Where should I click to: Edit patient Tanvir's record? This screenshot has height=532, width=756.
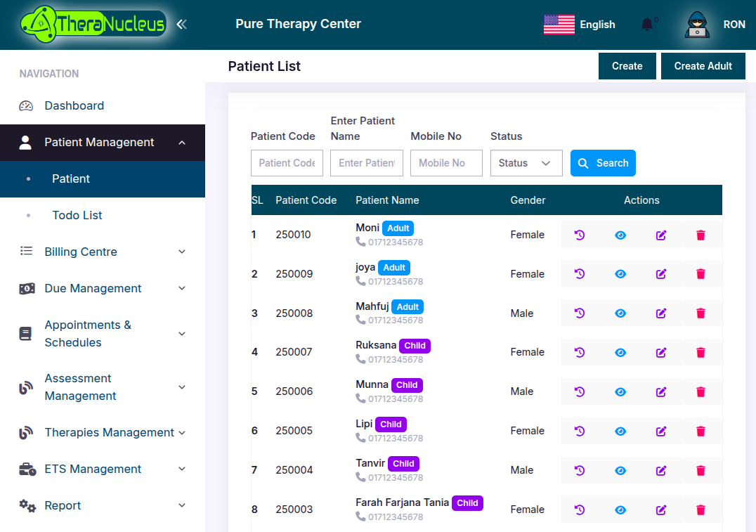pyautogui.click(x=661, y=470)
